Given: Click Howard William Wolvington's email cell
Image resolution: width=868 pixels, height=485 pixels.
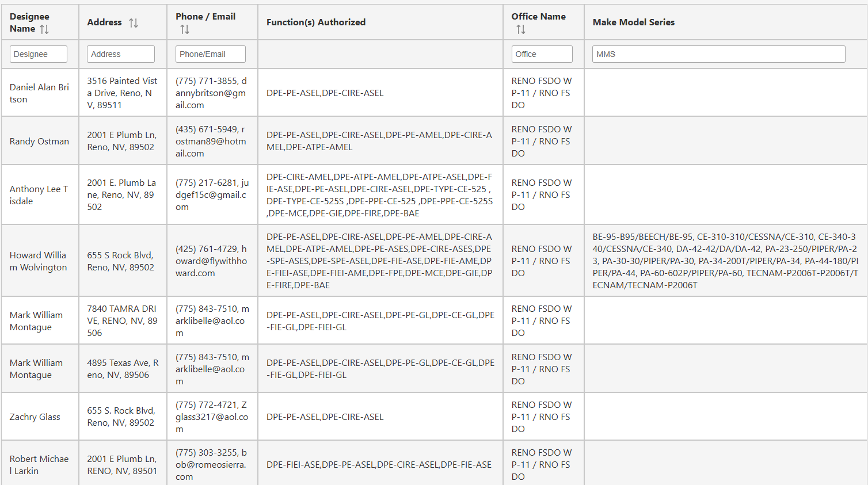Looking at the screenshot, I should click(x=212, y=261).
